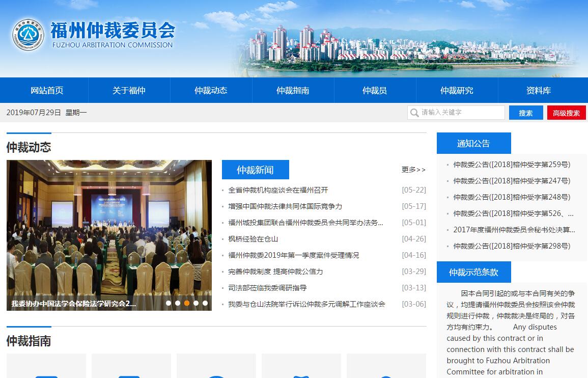This screenshot has height=378, width=588.
Task: Click the Fuzhou Arbitration Commission logo emblem
Action: click(28, 35)
